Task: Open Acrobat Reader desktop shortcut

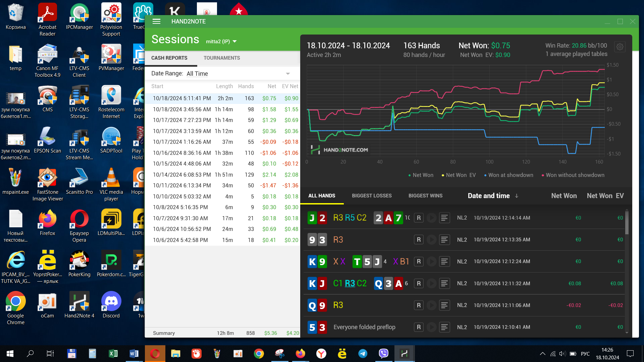Action: (x=47, y=19)
